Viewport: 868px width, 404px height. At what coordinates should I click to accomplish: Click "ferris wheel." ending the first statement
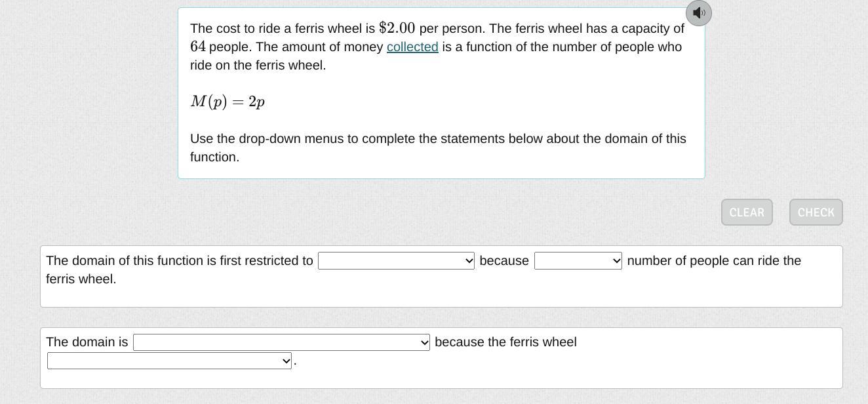point(81,279)
